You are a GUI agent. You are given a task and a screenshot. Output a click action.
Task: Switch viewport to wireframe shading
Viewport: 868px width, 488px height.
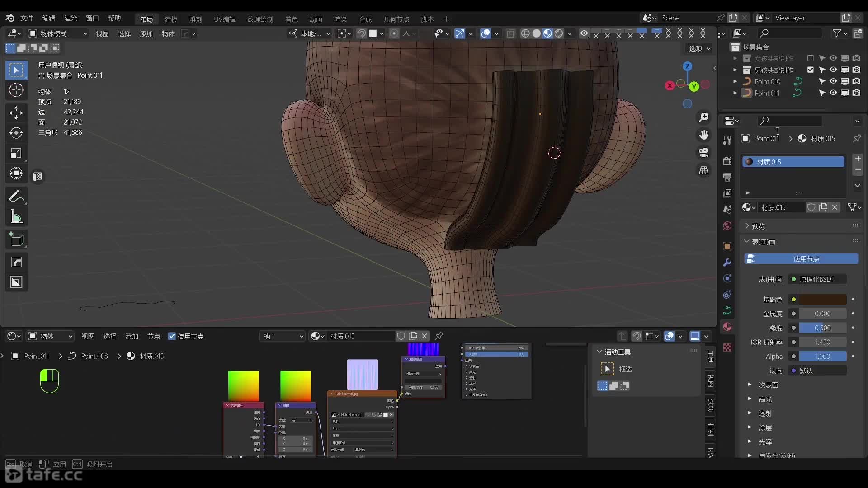525,33
